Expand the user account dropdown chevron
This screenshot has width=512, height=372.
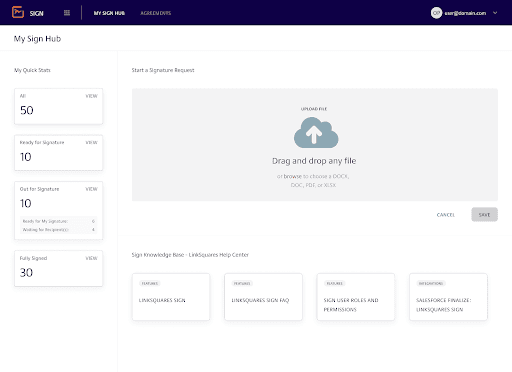(495, 13)
